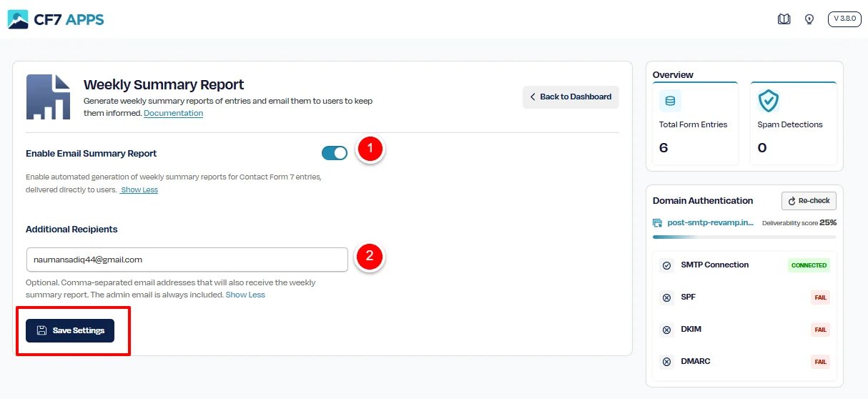The height and width of the screenshot is (399, 868).
Task: Open the documentation book icon in header
Action: (784, 19)
